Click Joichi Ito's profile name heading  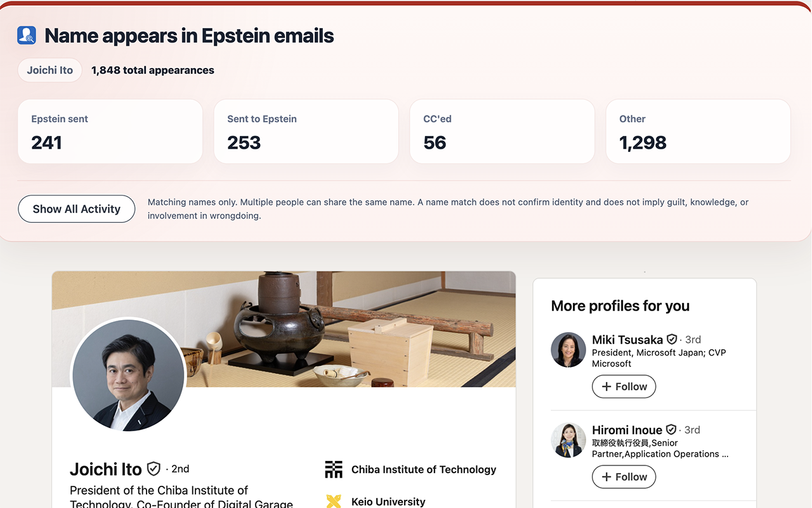click(x=105, y=469)
